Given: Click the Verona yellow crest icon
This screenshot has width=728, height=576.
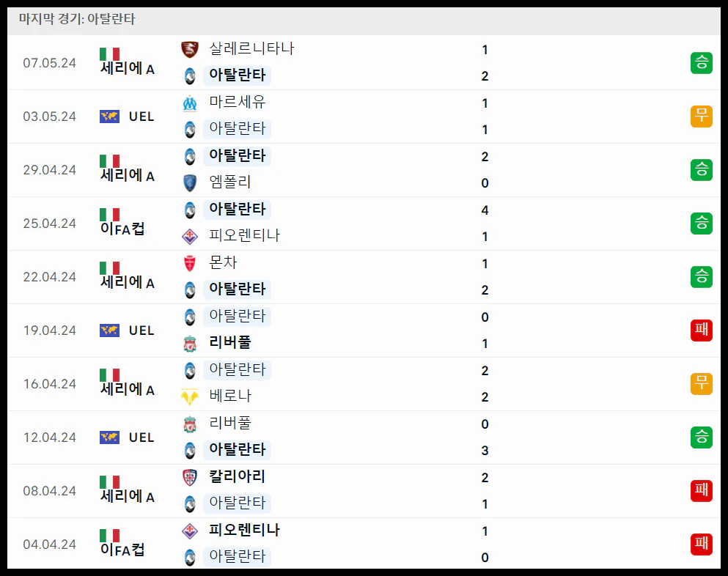Looking at the screenshot, I should [189, 397].
